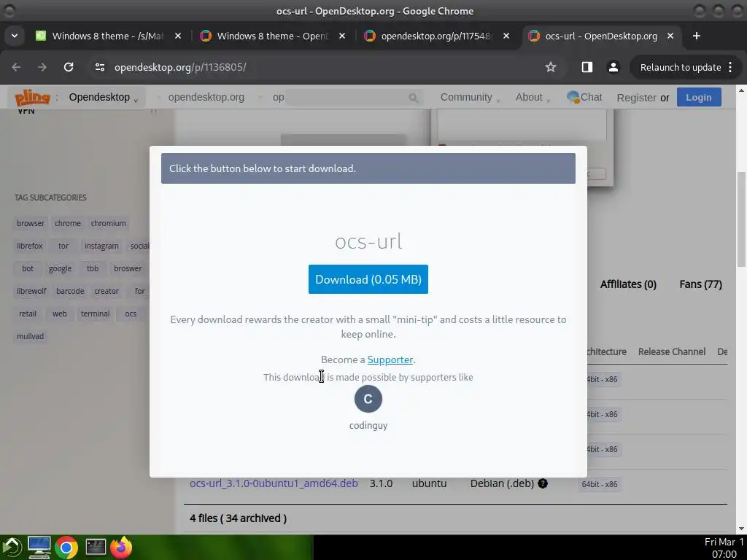Click the Login button
This screenshot has height=560, width=747.
click(698, 97)
